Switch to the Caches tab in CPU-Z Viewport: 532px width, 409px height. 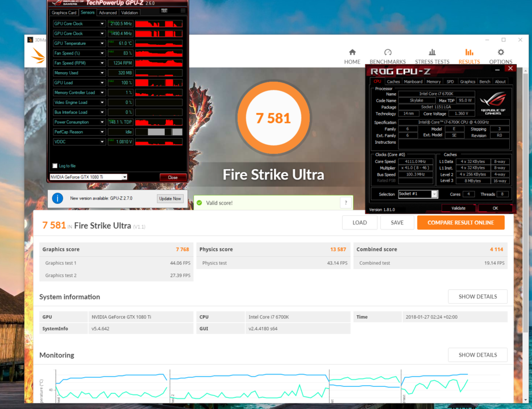[393, 81]
